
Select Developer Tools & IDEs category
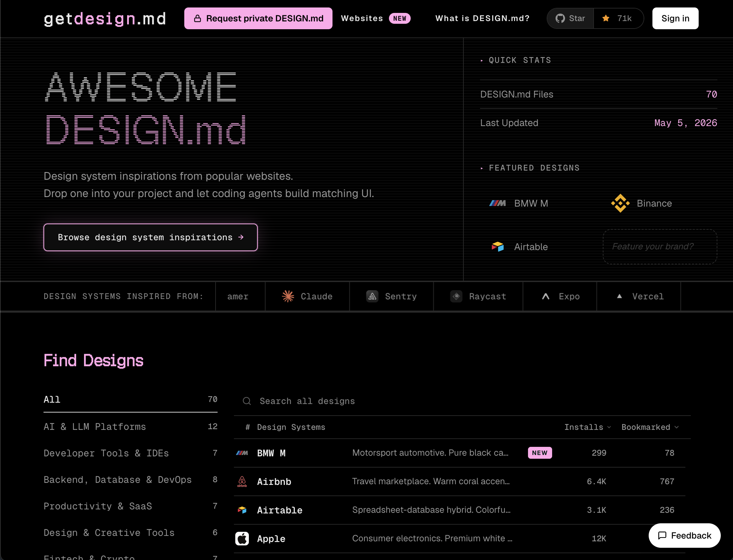tap(131, 453)
